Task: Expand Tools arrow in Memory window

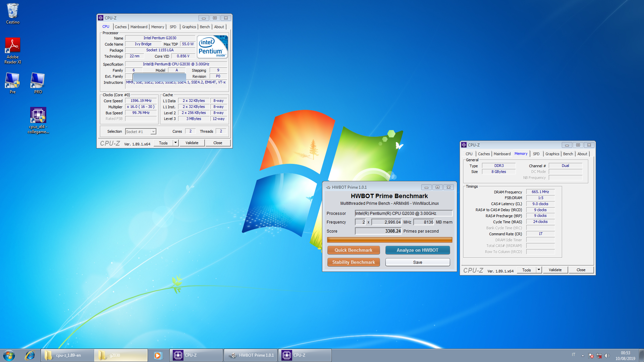Action: pyautogui.click(x=539, y=270)
